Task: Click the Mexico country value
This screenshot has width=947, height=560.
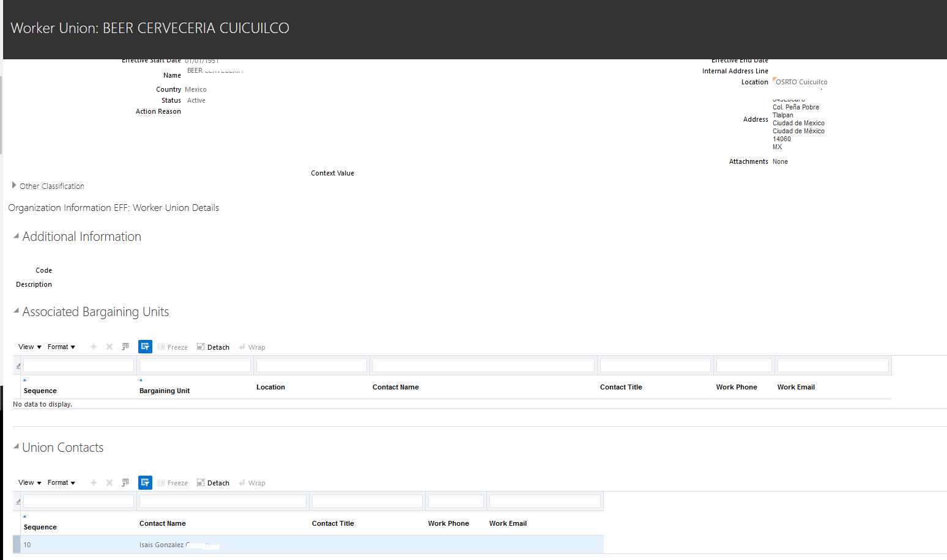Action: (196, 89)
